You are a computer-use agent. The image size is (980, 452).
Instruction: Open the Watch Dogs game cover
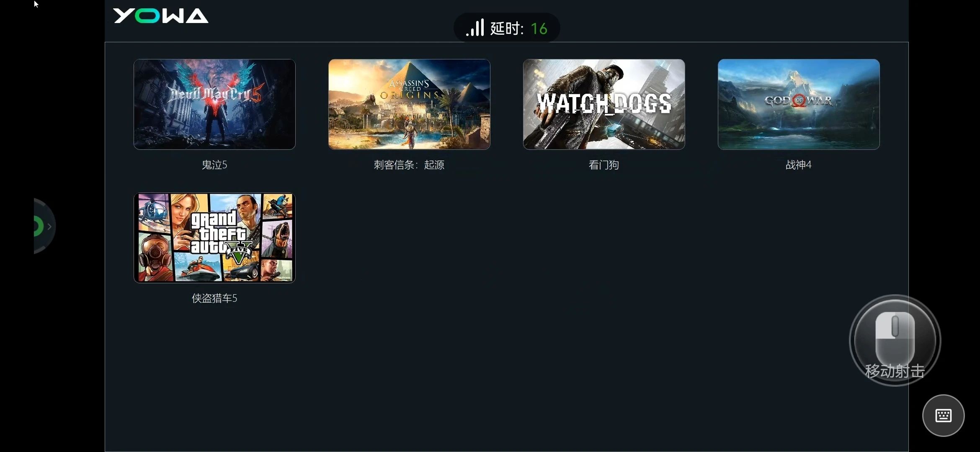[x=604, y=104]
